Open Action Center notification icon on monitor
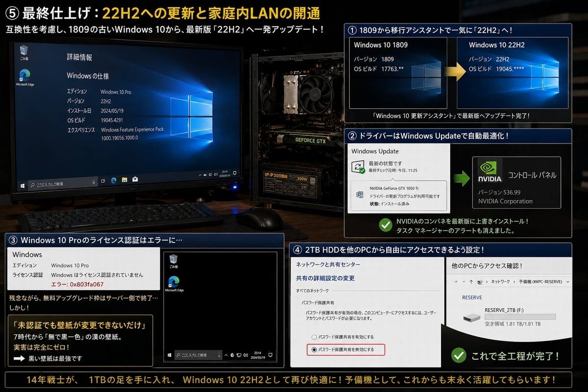The image size is (588, 392). (x=235, y=173)
